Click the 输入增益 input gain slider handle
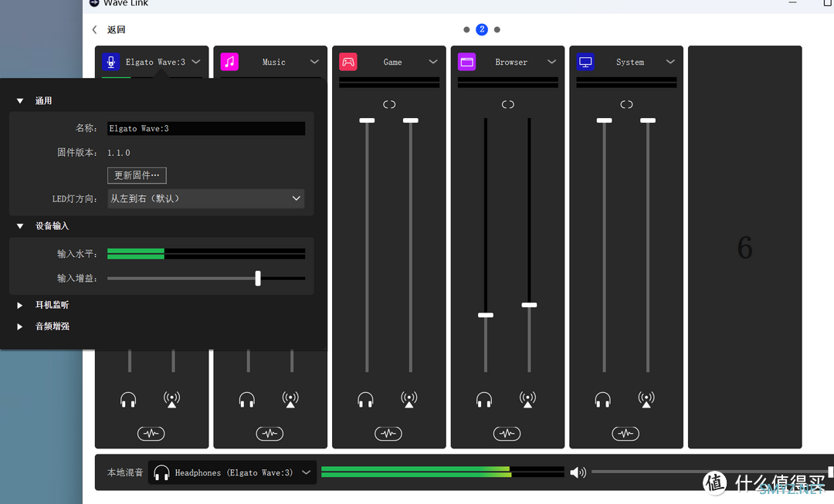The height and width of the screenshot is (504, 834). click(x=258, y=278)
